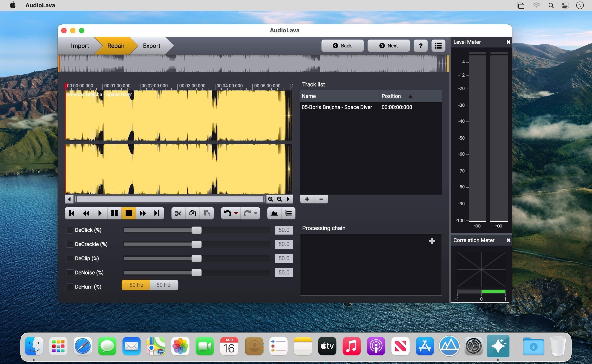The image size is (592, 364).
Task: Click the Export tab
Action: pos(151,46)
